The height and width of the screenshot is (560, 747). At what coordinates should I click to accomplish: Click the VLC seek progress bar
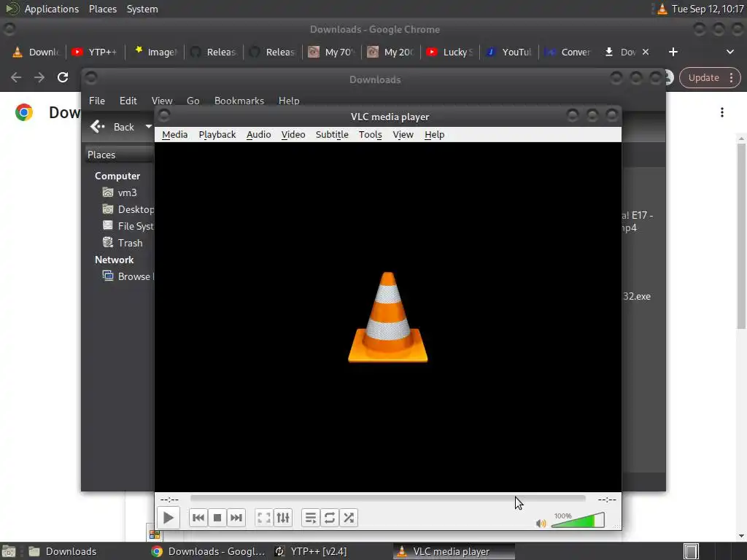[x=387, y=499]
